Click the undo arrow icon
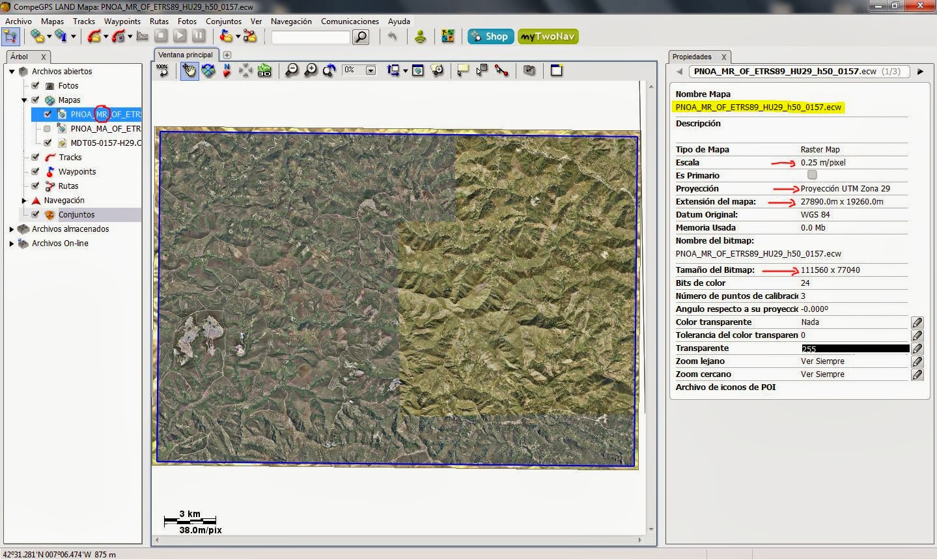937x560 pixels. tap(392, 36)
